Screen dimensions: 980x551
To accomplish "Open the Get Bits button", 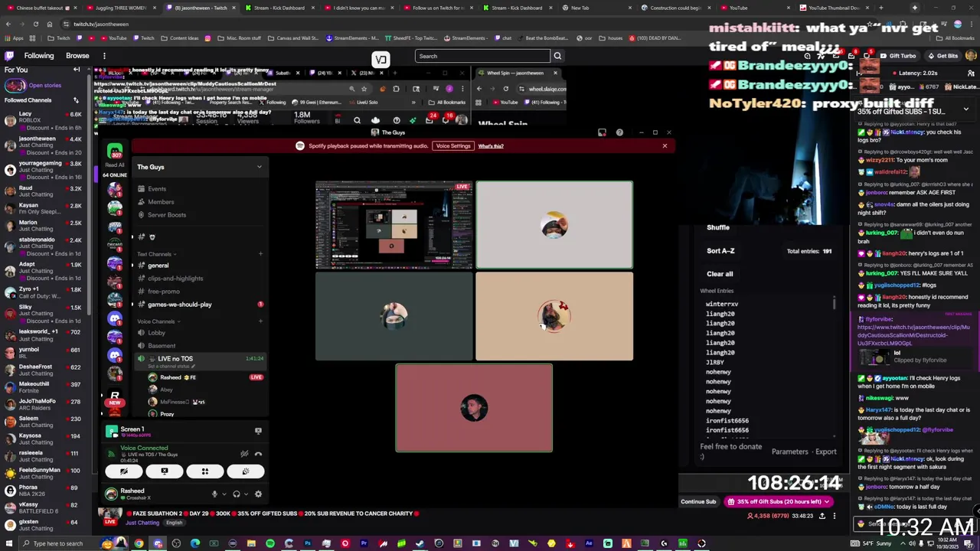I will (x=942, y=56).
